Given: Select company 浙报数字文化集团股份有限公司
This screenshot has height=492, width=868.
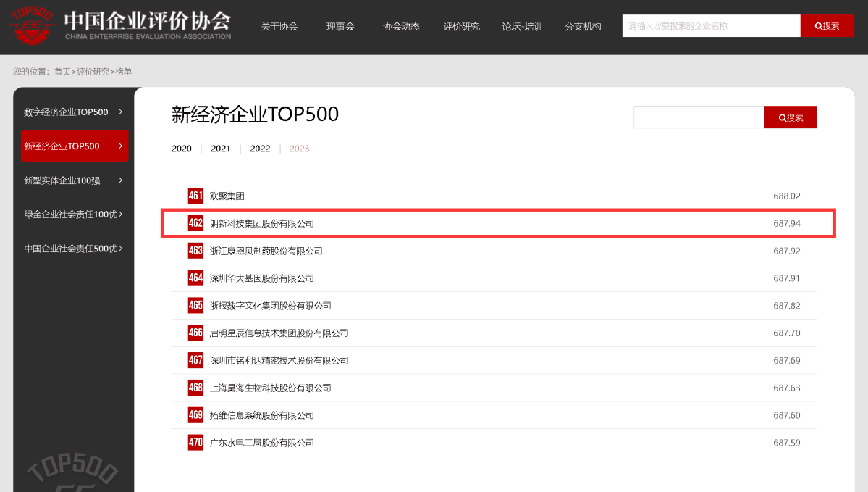Looking at the screenshot, I should pyautogui.click(x=271, y=306).
